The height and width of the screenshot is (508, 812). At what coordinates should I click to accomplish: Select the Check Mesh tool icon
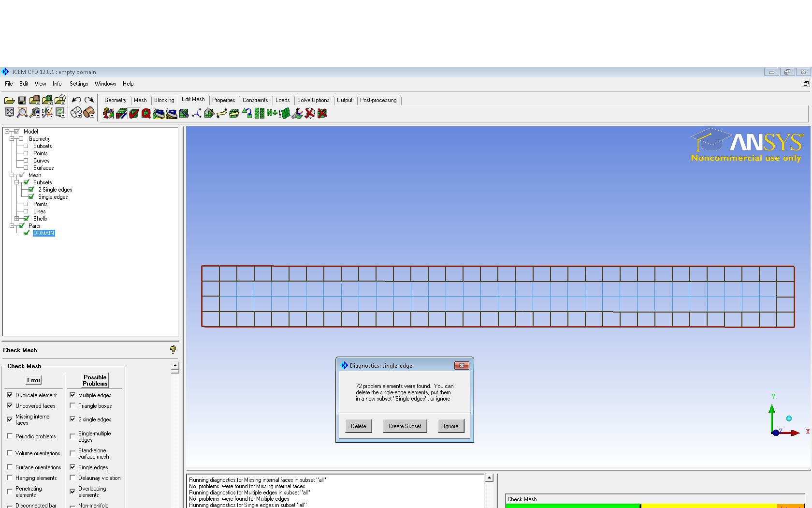pyautogui.click(x=134, y=114)
